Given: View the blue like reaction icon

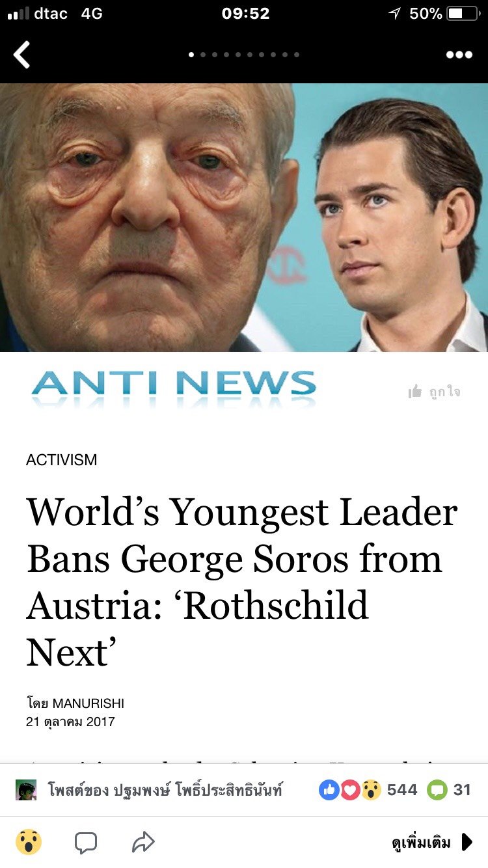Looking at the screenshot, I should pyautogui.click(x=329, y=790).
